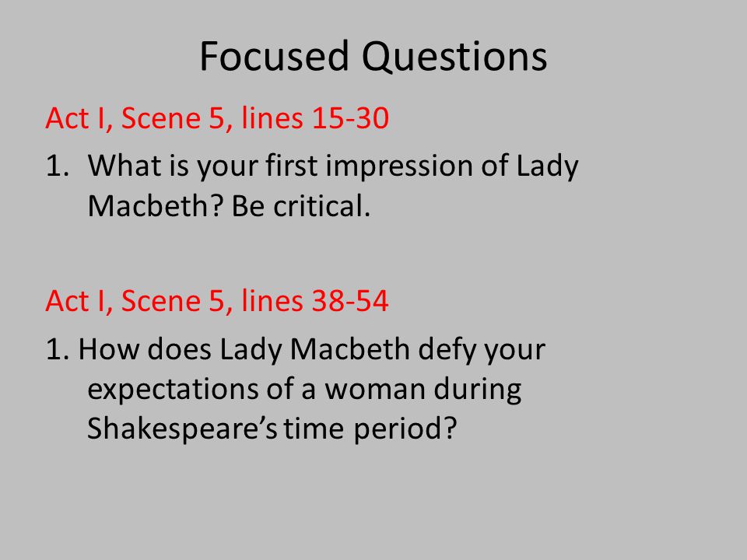Viewport: 747px width, 560px height.
Task: Click the phrase "Be critical."
Action: tap(301, 205)
